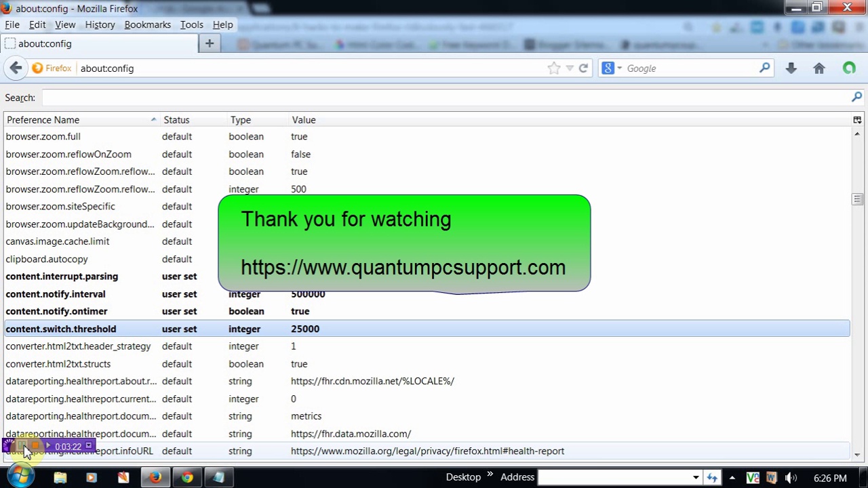Open the Tools menu

[x=191, y=24]
